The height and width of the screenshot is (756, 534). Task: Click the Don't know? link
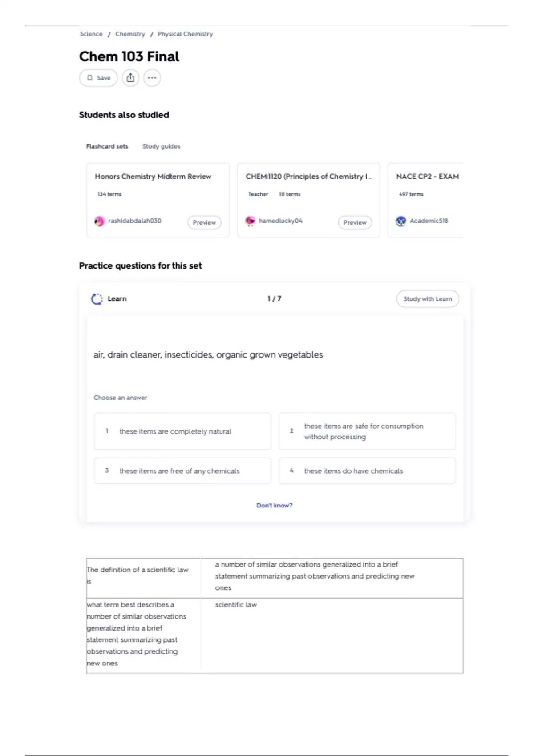pyautogui.click(x=275, y=505)
